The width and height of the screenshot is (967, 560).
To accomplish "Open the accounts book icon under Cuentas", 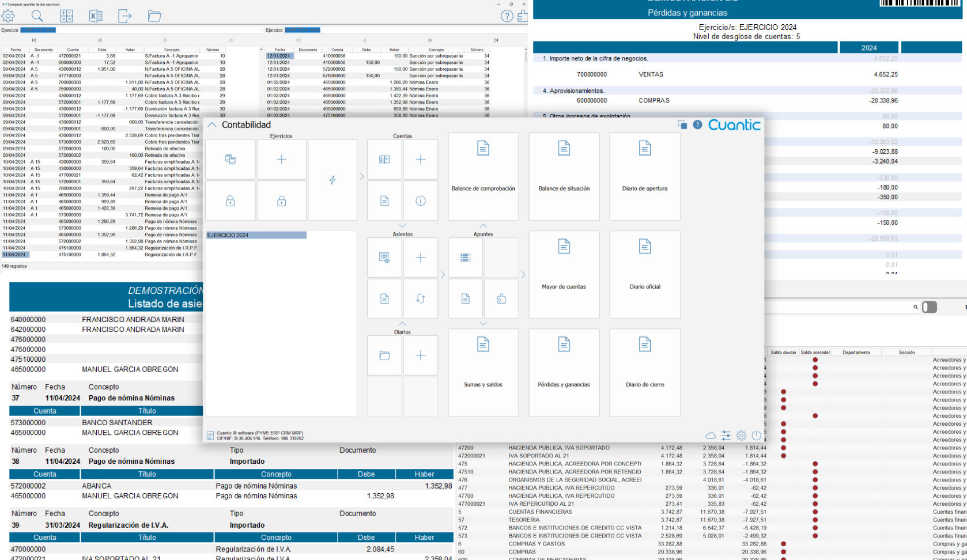I will 384,160.
